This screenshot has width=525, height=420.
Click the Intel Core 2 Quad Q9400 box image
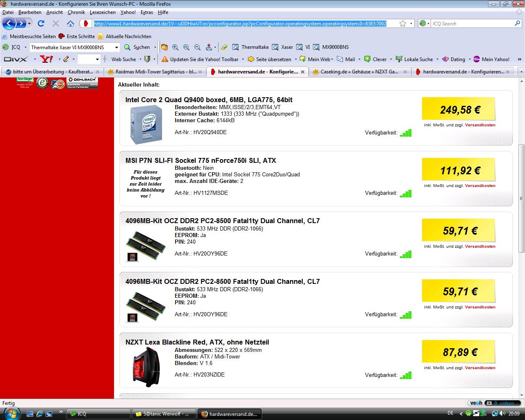click(146, 124)
